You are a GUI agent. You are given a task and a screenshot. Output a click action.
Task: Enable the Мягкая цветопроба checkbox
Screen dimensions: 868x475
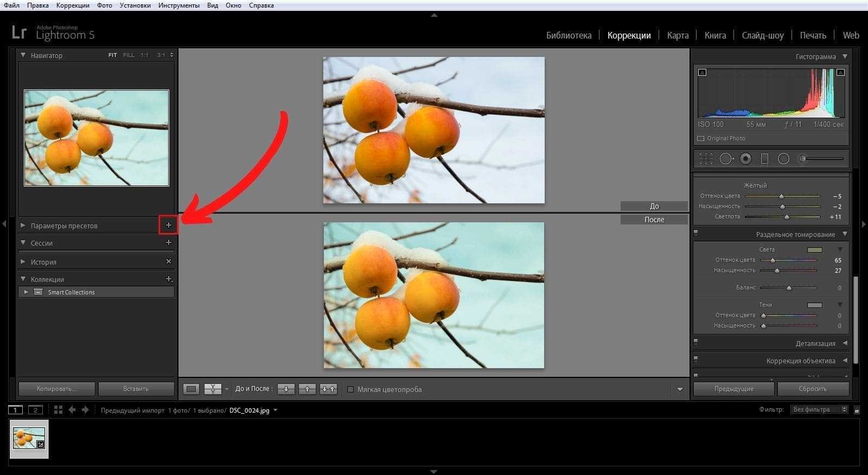(x=350, y=389)
